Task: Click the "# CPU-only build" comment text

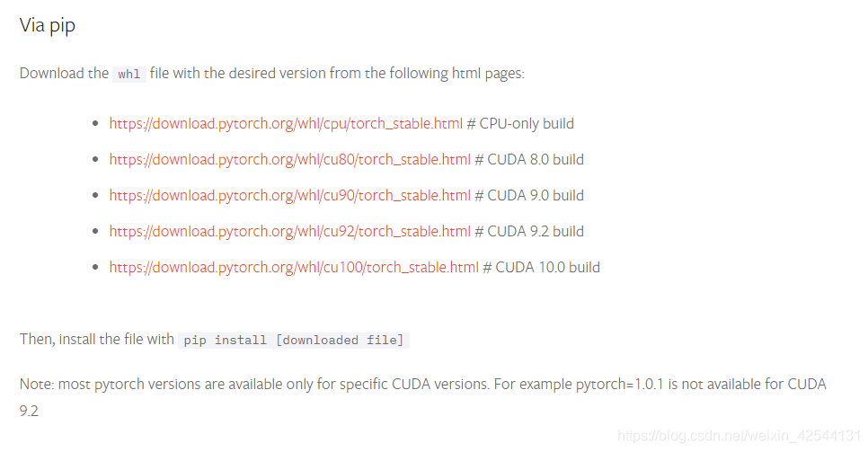Action: click(520, 123)
